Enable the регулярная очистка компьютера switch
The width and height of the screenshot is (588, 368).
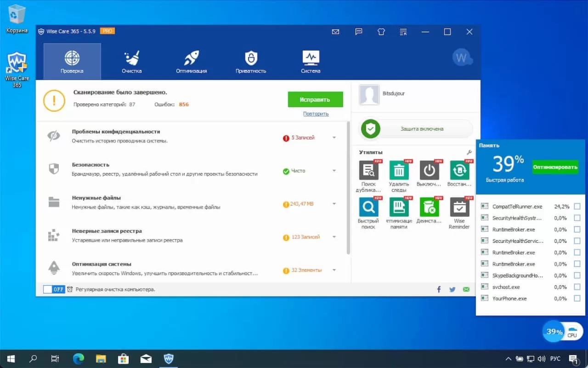point(54,289)
